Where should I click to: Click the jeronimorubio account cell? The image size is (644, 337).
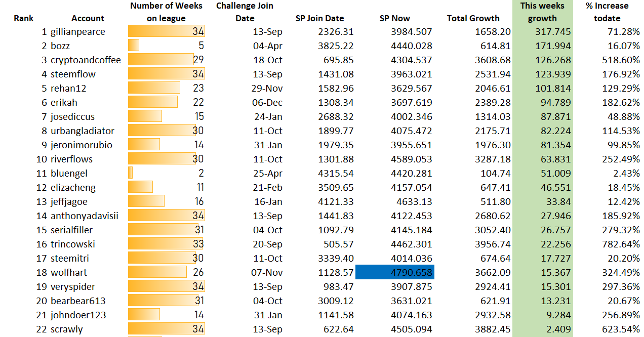click(82, 145)
